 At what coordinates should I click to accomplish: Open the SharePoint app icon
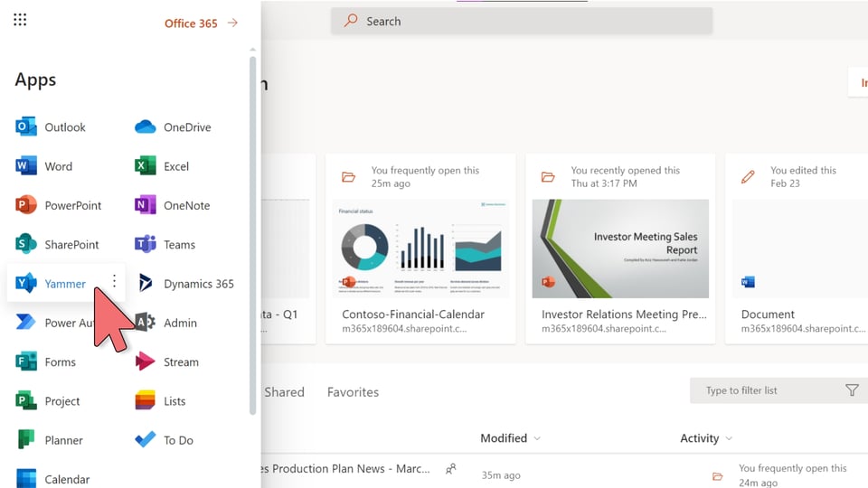pyautogui.click(x=25, y=244)
